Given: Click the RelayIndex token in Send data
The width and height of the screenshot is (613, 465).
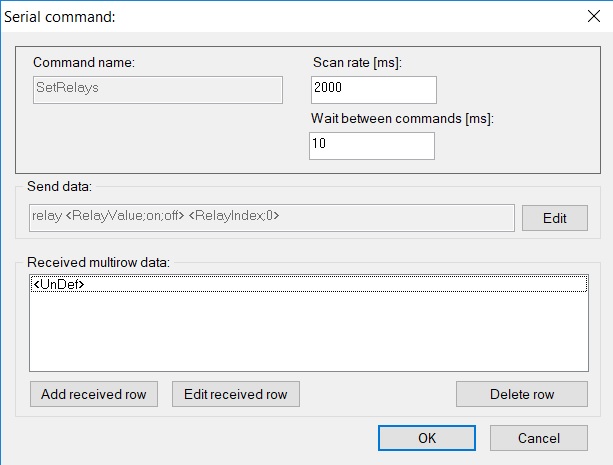Looking at the screenshot, I should pyautogui.click(x=234, y=215).
